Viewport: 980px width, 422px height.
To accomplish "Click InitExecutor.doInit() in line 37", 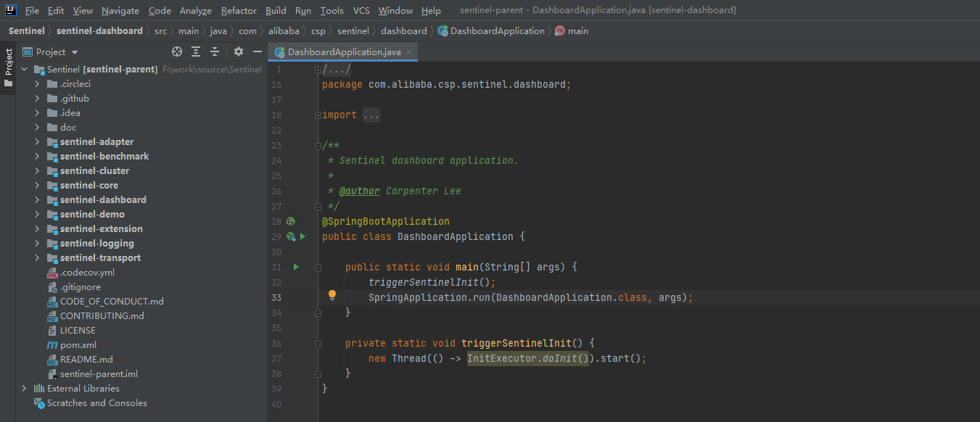I will pyautogui.click(x=528, y=358).
